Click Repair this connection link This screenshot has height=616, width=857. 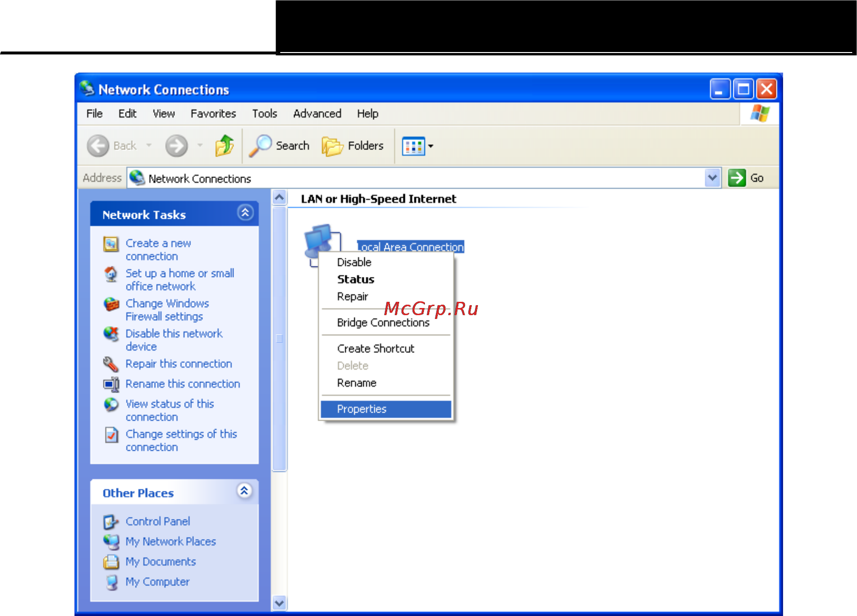(x=179, y=364)
